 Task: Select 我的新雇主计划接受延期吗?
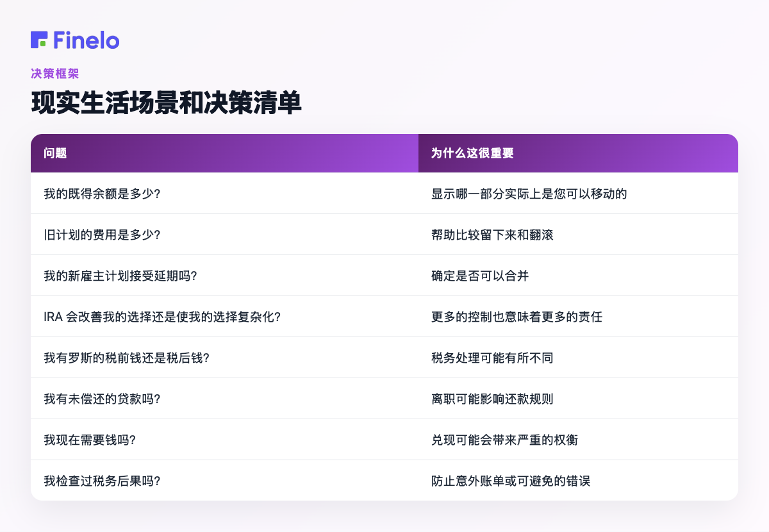[224, 276]
